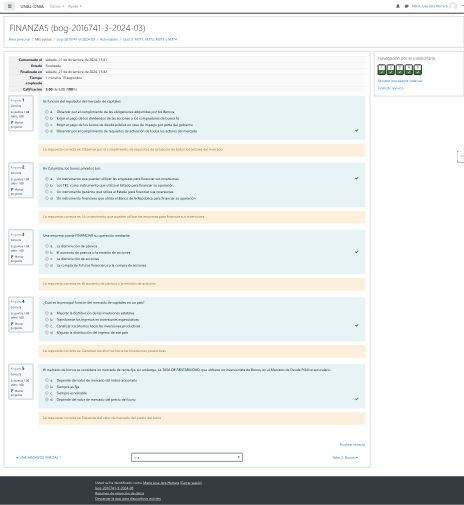
Task: Flag question 4 with Marcar pregunta
Action: coord(17,326)
